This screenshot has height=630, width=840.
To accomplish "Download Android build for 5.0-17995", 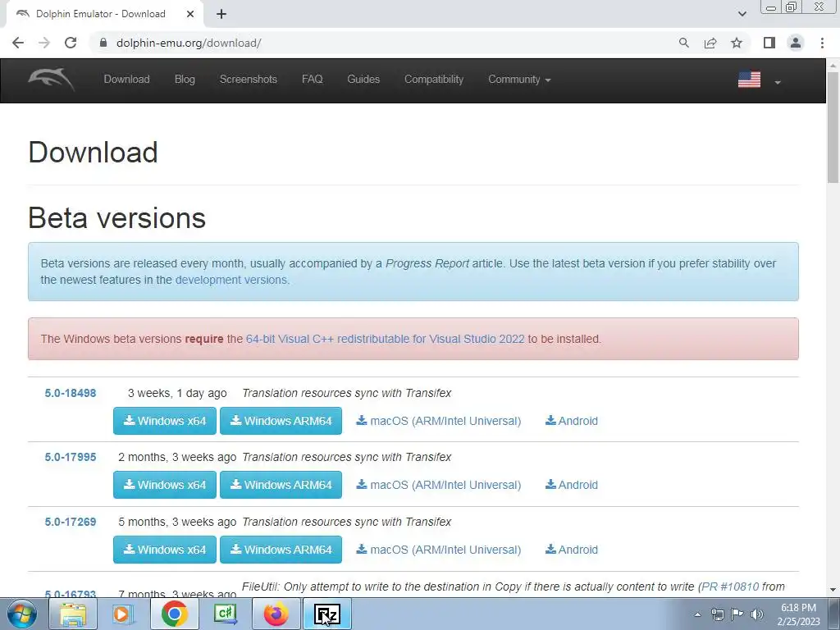I will coord(572,485).
